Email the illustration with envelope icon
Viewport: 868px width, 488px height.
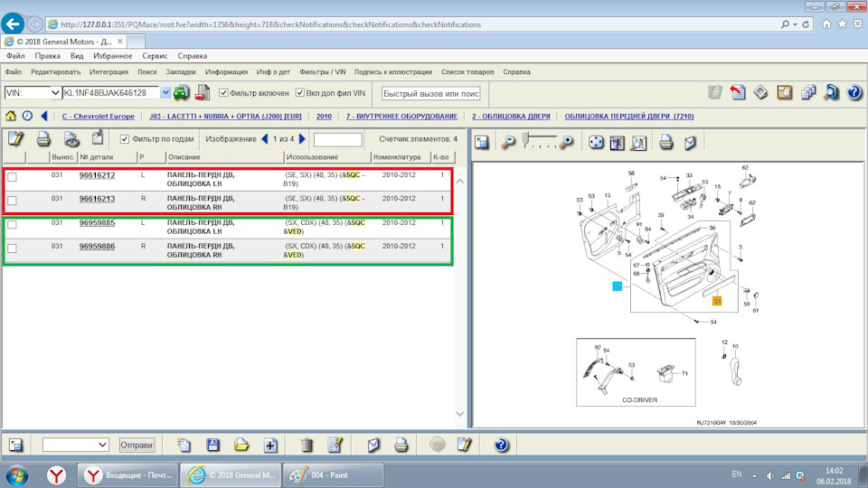pyautogui.click(x=690, y=142)
